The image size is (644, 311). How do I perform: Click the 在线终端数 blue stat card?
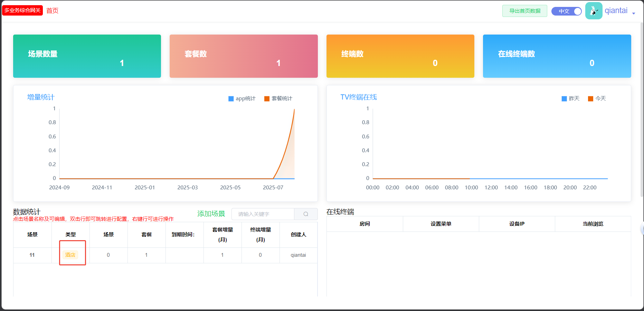tap(557, 56)
